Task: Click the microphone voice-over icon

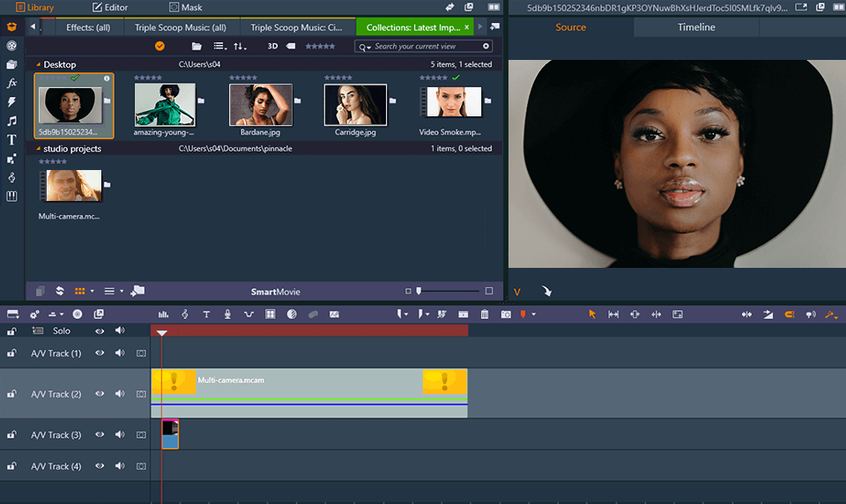Action: point(227,315)
